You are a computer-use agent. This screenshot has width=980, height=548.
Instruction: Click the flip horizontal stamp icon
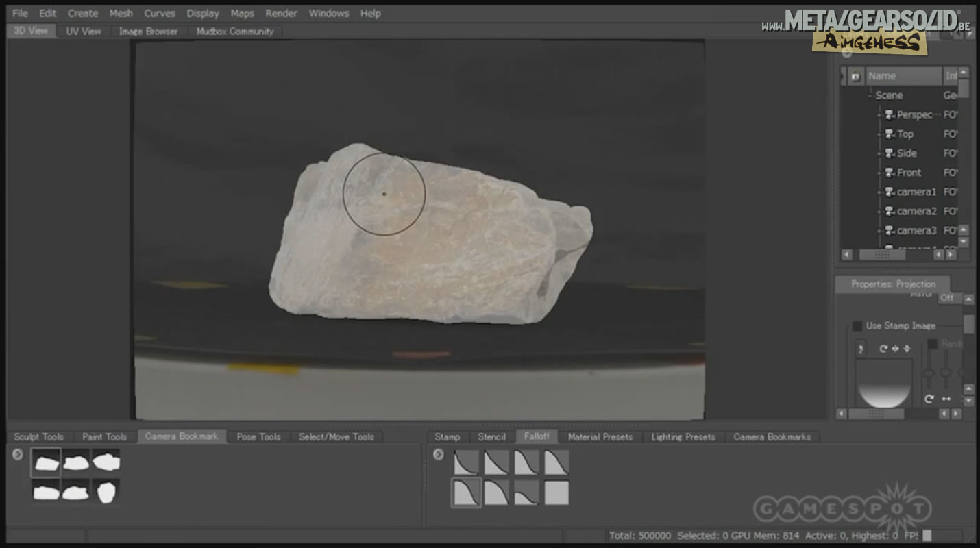[x=895, y=349]
